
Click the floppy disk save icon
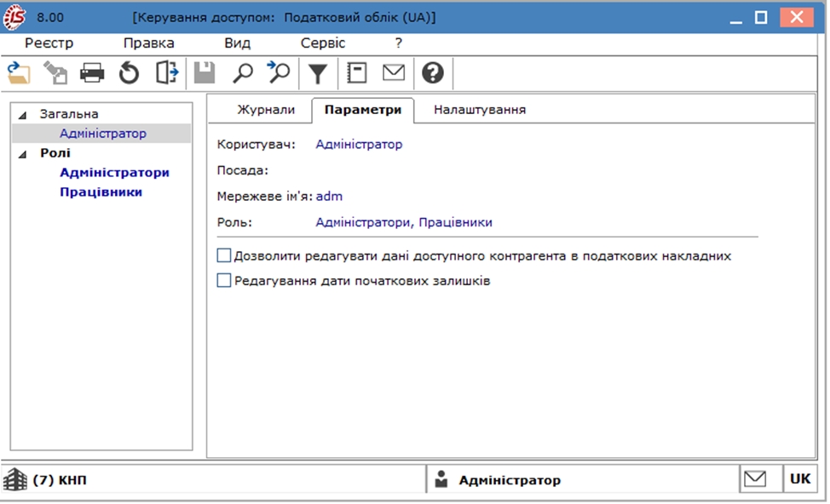205,72
